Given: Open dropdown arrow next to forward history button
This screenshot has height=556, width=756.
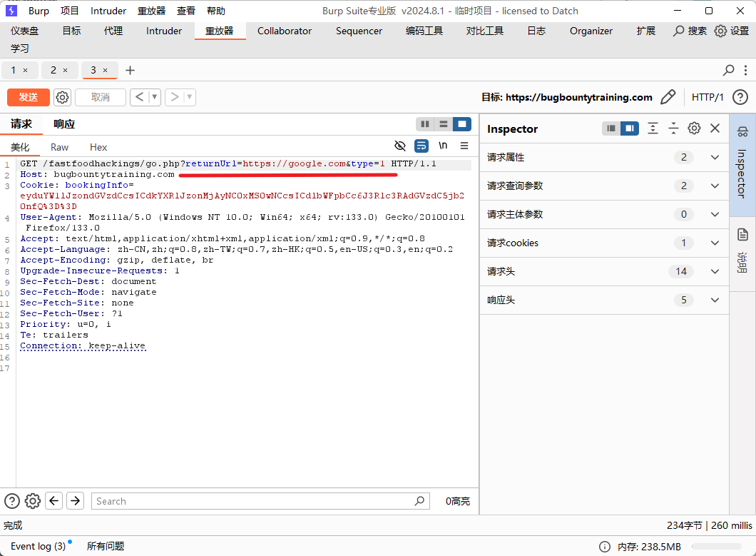Looking at the screenshot, I should (190, 98).
